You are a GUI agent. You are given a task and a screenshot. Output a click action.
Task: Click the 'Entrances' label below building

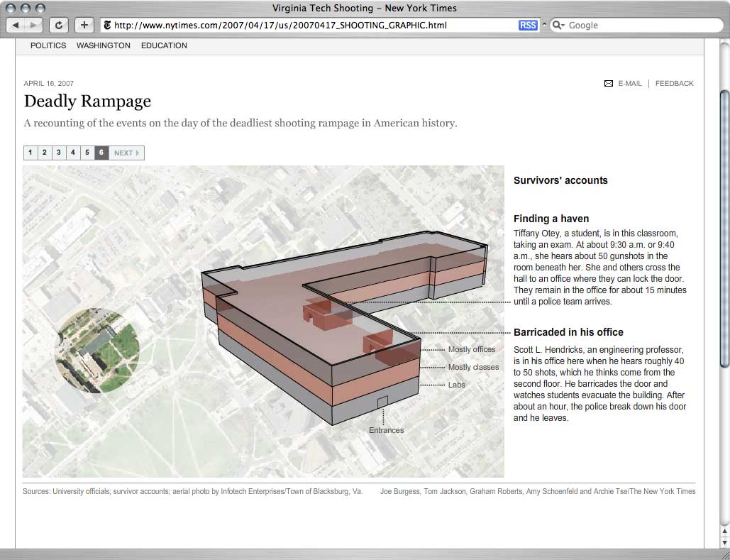coord(387,430)
